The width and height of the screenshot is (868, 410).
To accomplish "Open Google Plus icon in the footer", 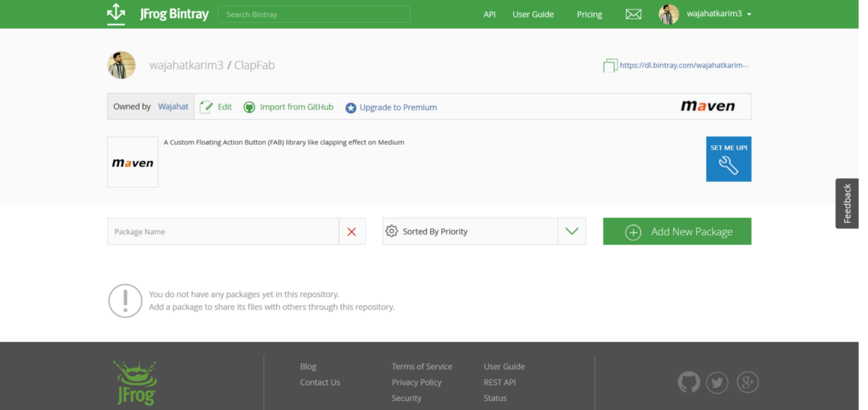I will 747,382.
